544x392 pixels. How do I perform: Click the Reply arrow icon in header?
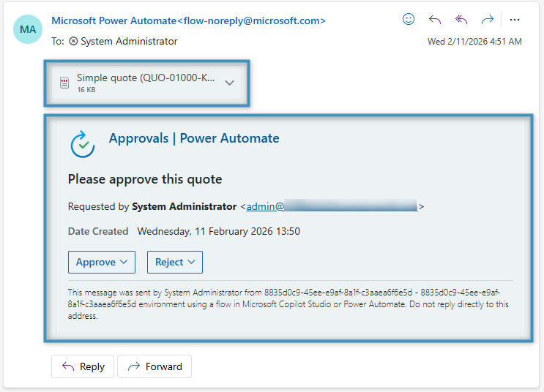[x=435, y=20]
